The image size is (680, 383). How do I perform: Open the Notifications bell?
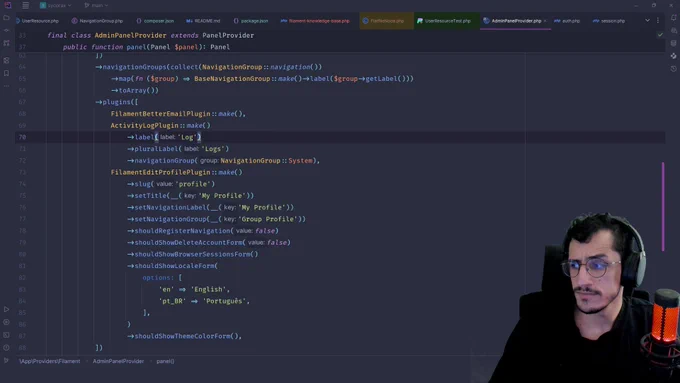click(673, 18)
